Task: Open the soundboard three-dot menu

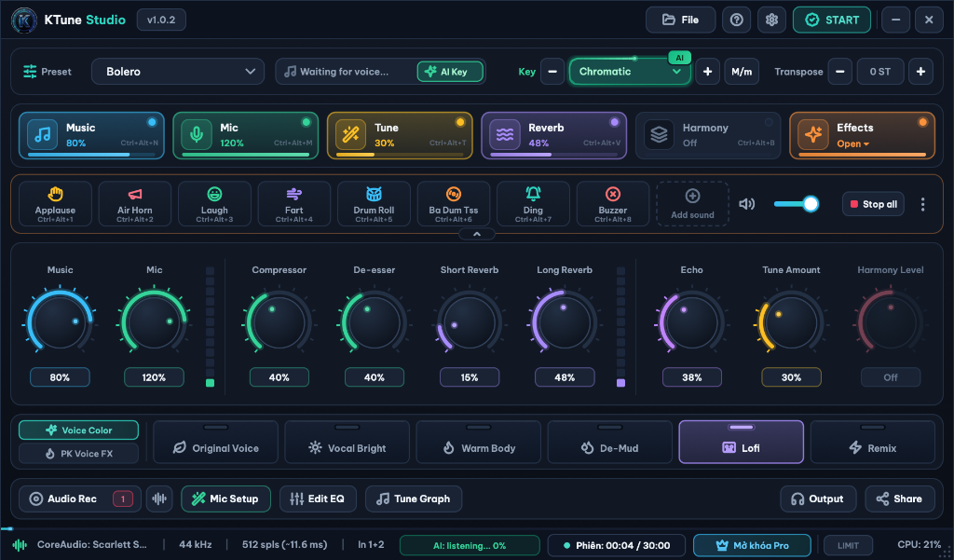Action: 923,204
